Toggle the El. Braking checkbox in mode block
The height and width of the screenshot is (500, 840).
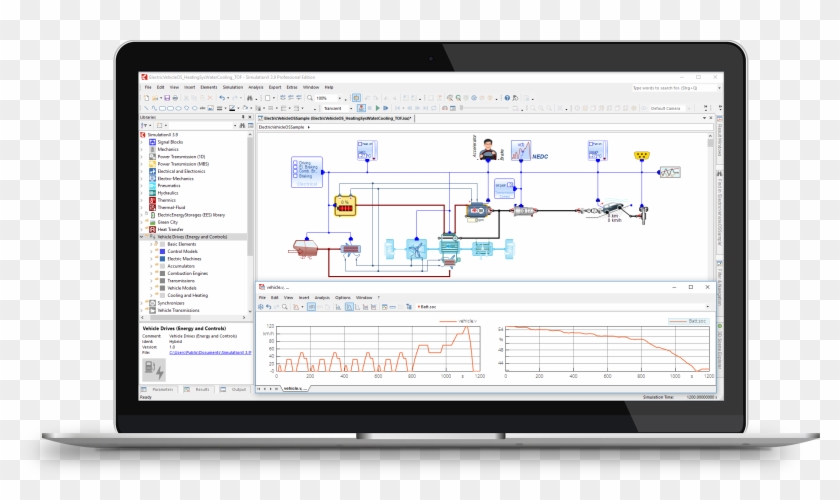[x=295, y=167]
